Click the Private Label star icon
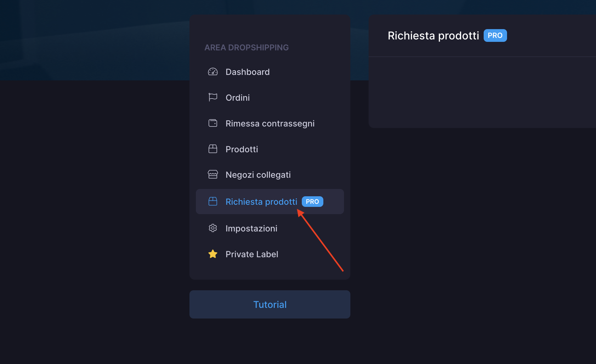The width and height of the screenshot is (596, 364). pyautogui.click(x=213, y=254)
